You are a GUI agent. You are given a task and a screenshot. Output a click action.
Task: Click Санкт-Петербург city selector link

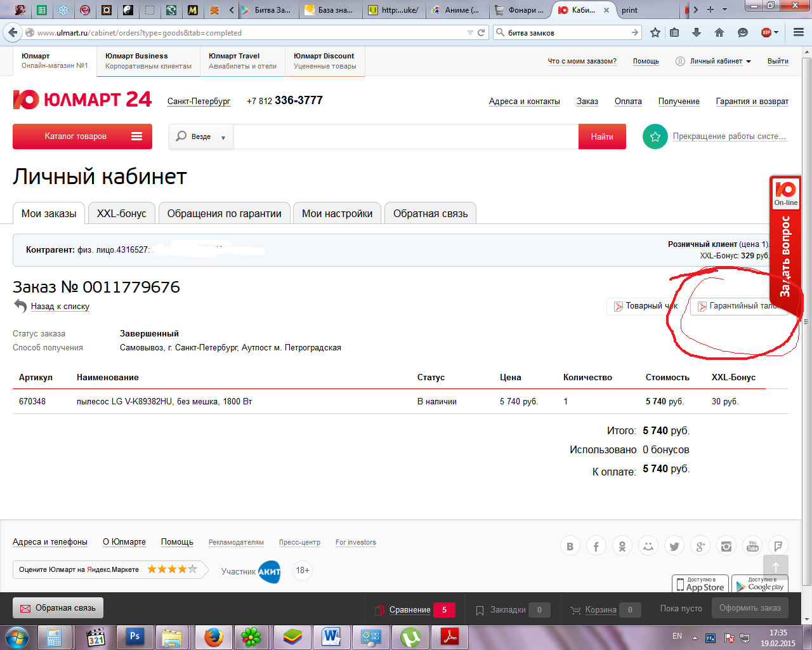pyautogui.click(x=199, y=102)
